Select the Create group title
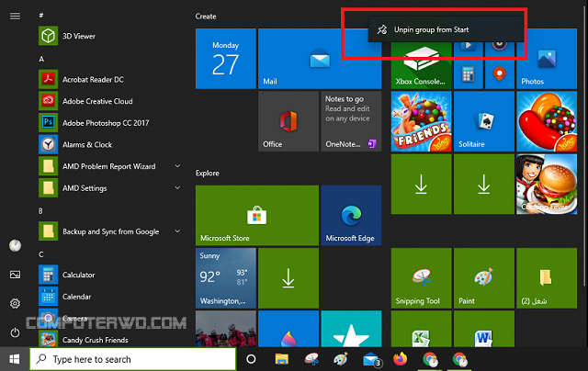Image resolution: width=588 pixels, height=371 pixels. [206, 17]
